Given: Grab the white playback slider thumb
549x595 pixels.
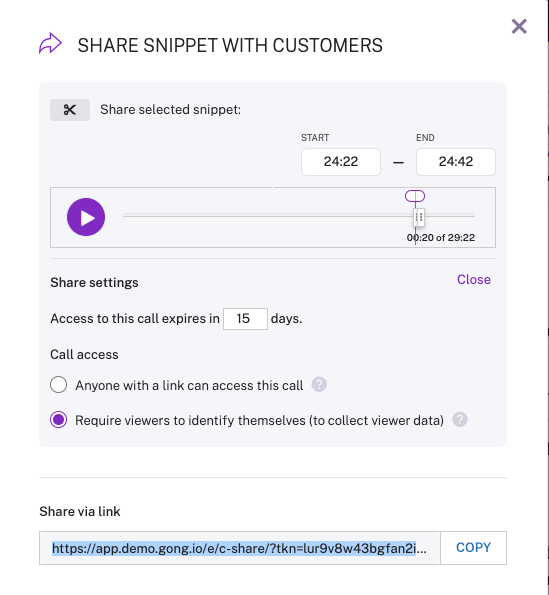Looking at the screenshot, I should 419,217.
